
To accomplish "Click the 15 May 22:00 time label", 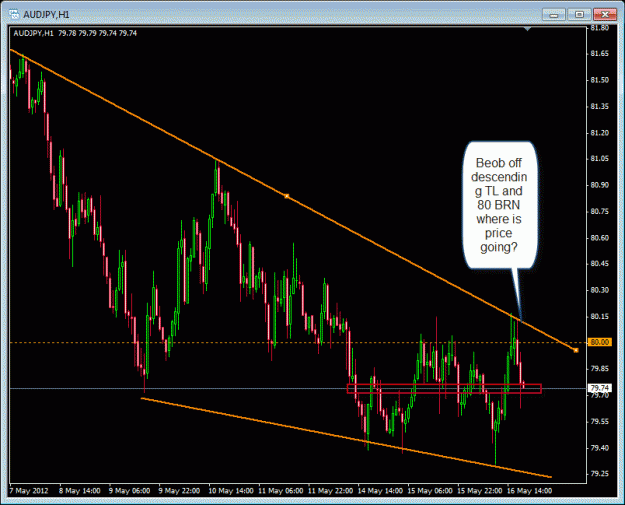I will click(480, 491).
